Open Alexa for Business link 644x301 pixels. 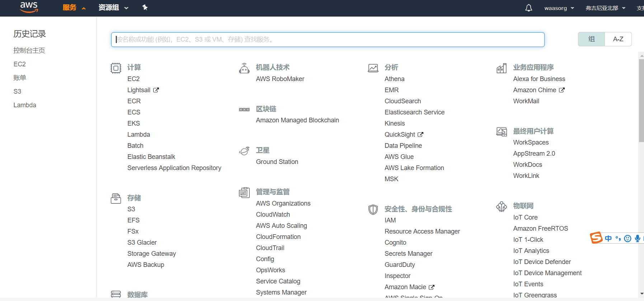coord(539,79)
